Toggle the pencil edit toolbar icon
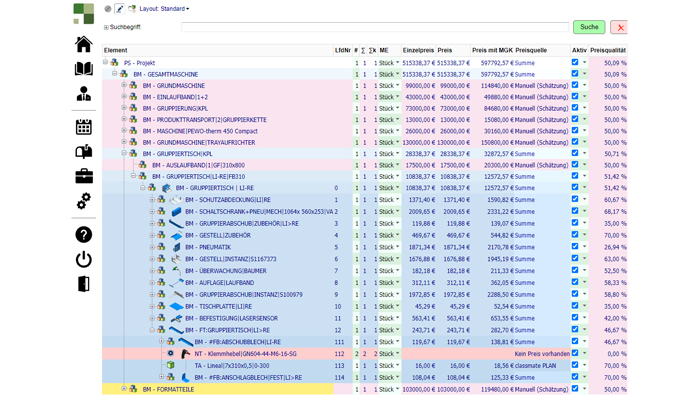 [119, 8]
